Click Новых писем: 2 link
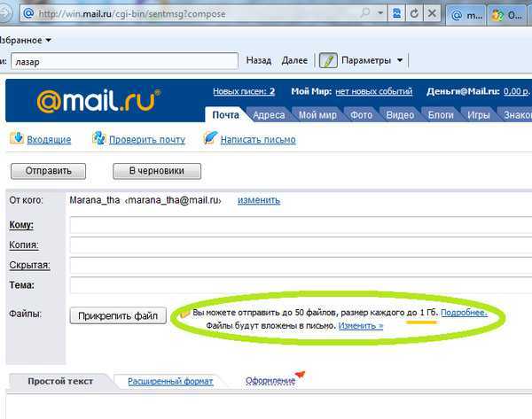Image resolution: width=532 pixels, height=419 pixels. tap(244, 91)
